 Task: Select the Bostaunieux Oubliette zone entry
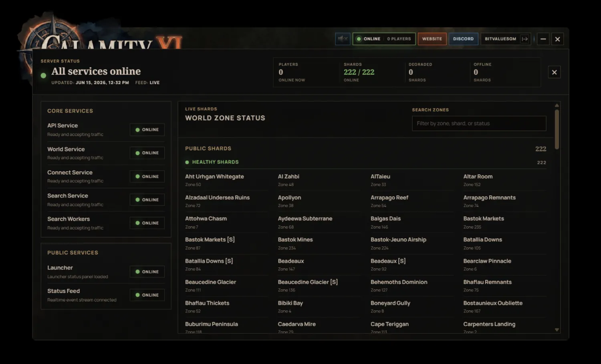click(505, 307)
